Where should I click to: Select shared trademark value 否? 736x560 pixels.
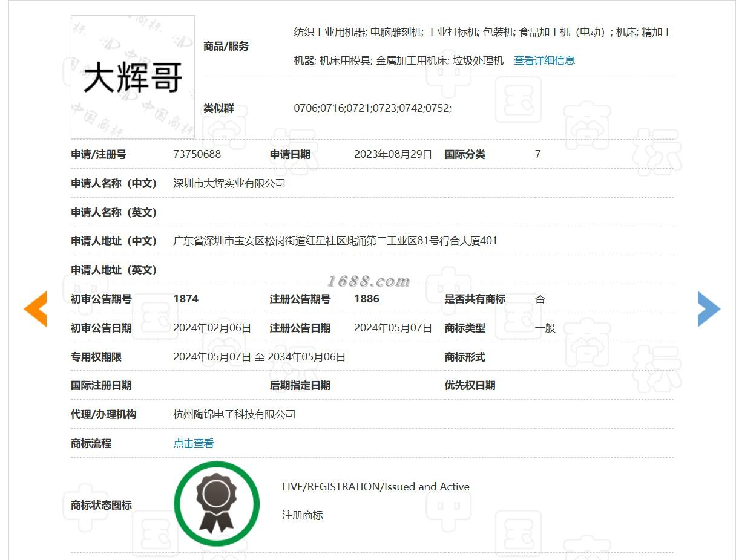point(540,299)
